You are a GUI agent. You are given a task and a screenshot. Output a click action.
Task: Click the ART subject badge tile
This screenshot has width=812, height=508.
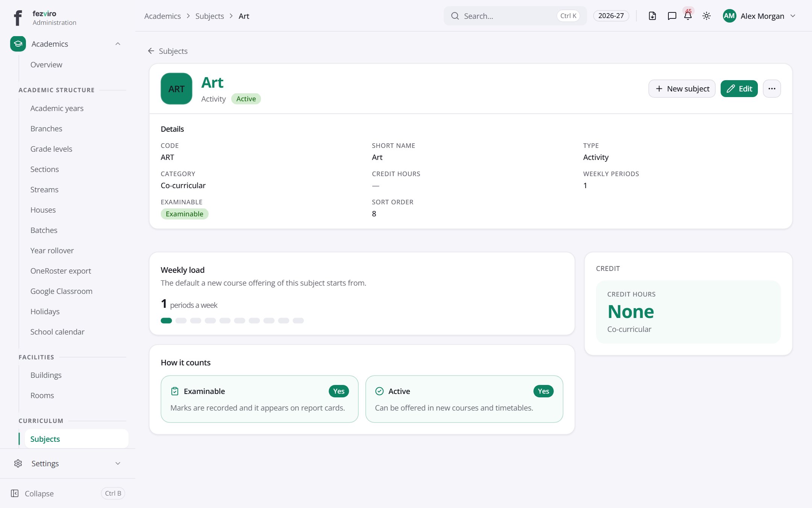click(176, 89)
